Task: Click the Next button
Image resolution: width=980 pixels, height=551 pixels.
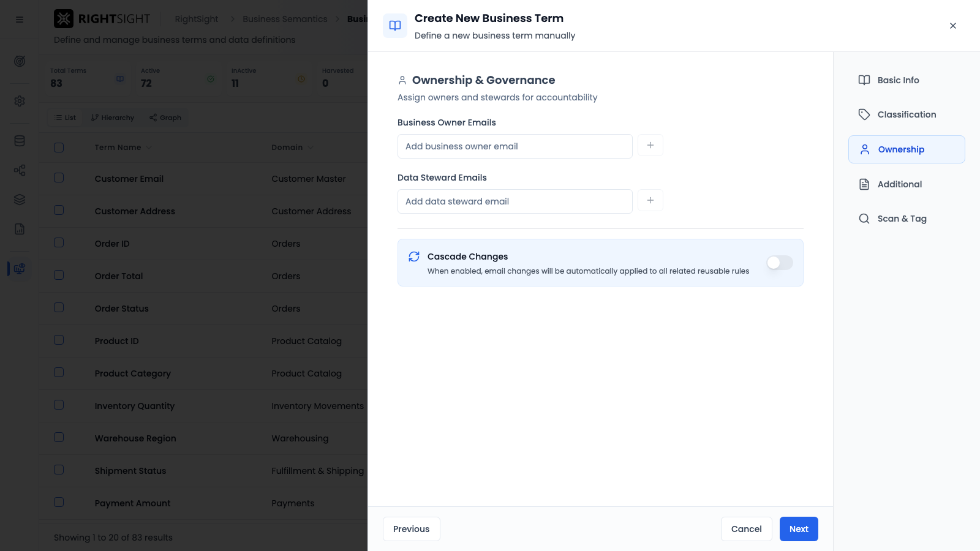Action: pyautogui.click(x=799, y=529)
